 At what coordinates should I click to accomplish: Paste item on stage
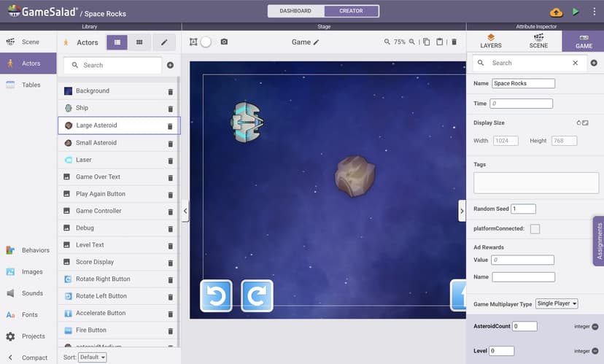pos(440,42)
